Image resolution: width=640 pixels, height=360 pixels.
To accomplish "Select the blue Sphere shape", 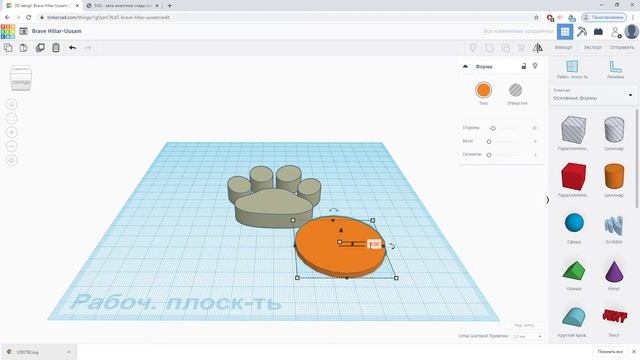I will (x=574, y=223).
